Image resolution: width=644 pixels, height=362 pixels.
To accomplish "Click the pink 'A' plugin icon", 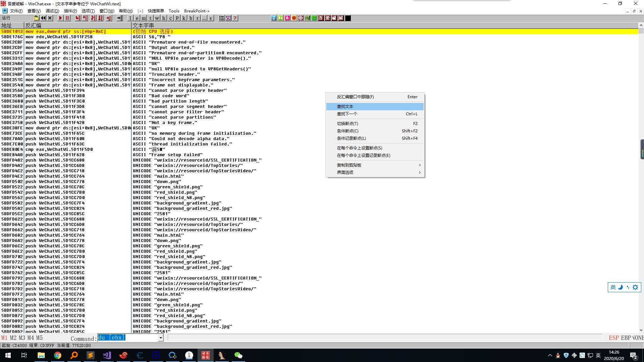I will (x=287, y=18).
